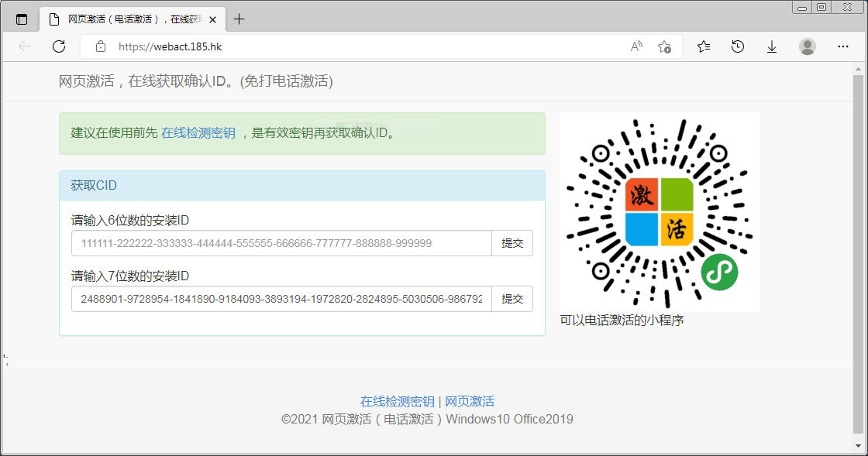The image size is (868, 456).
Task: Open the tab actions menu icon
Action: 22,19
